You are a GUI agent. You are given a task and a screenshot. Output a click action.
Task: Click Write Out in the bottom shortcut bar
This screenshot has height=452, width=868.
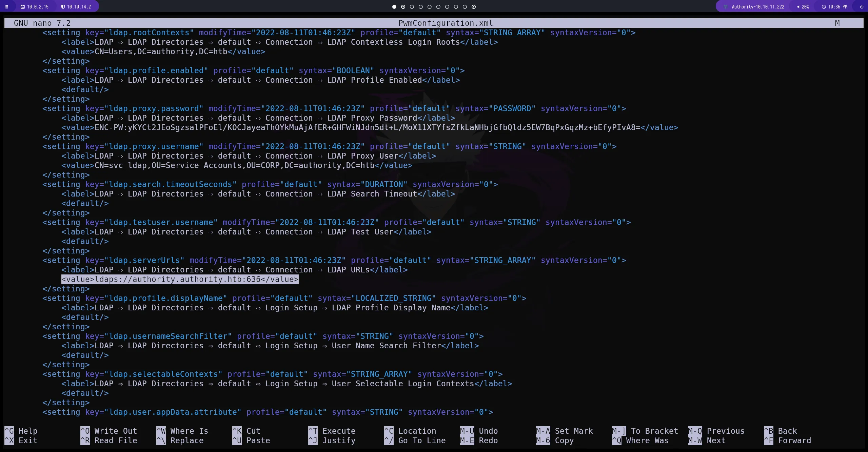pyautogui.click(x=108, y=431)
